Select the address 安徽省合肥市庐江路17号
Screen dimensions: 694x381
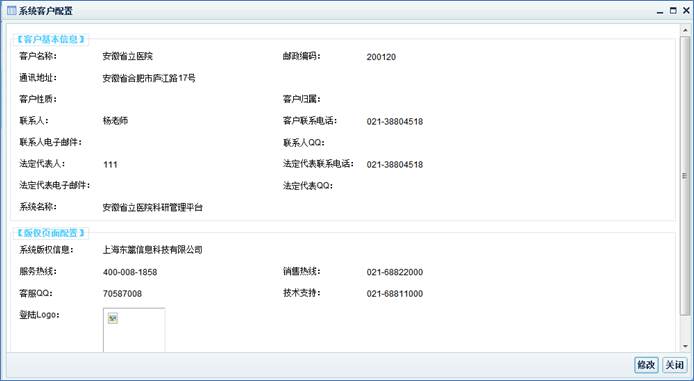tap(149, 78)
